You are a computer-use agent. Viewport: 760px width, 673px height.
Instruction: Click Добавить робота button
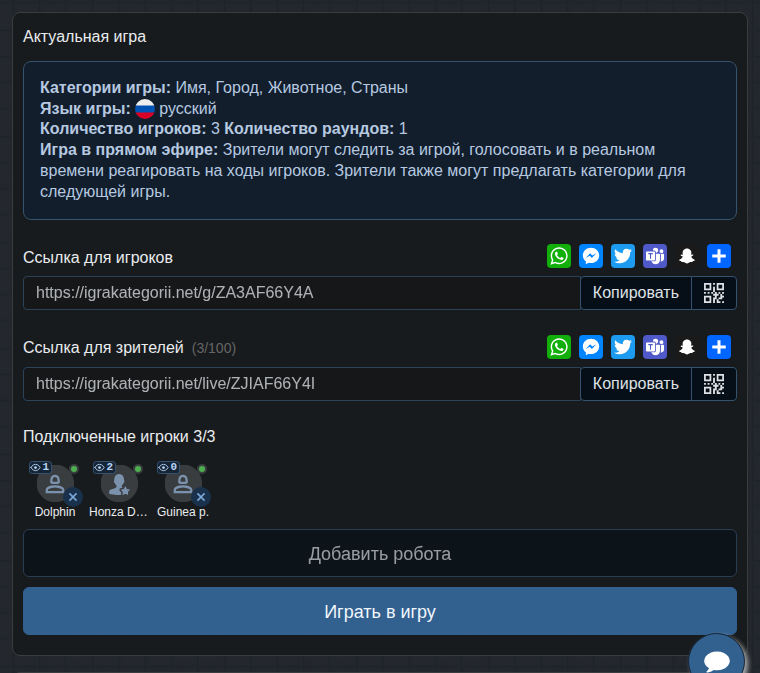click(x=380, y=553)
